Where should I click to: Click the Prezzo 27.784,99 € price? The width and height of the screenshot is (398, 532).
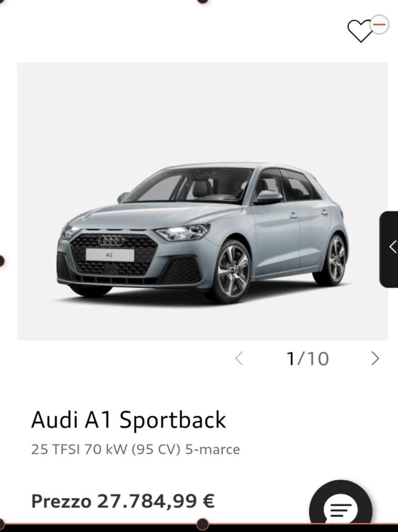pos(123,501)
